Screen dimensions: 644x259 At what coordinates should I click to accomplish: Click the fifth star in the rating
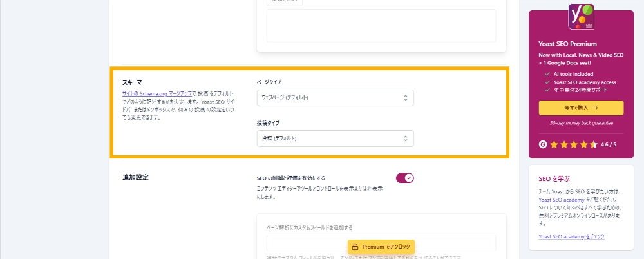pos(593,144)
